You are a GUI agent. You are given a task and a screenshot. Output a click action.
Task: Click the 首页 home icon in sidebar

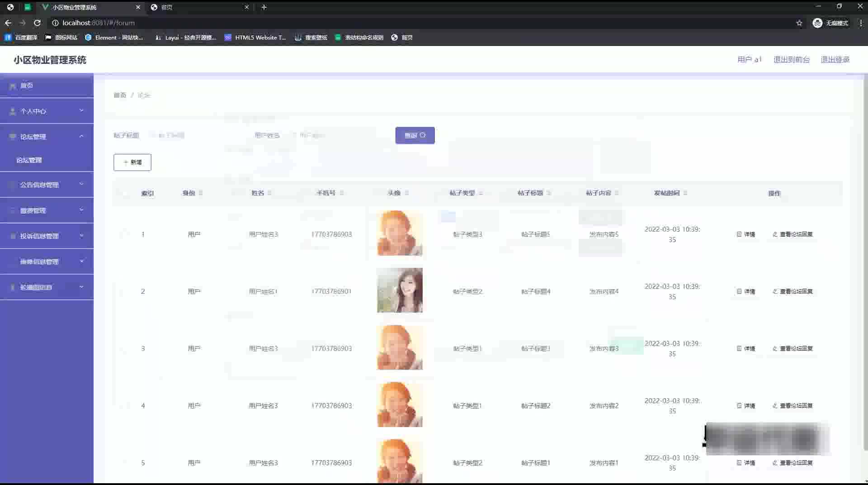13,86
